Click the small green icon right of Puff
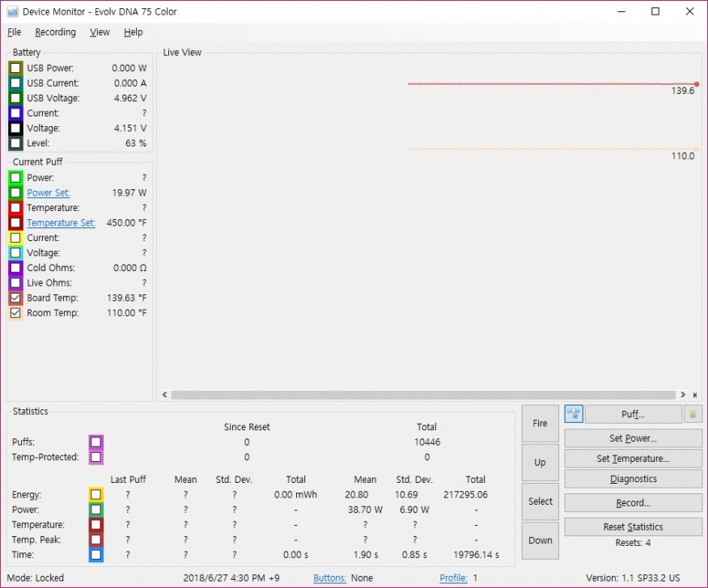The image size is (708, 588). [x=693, y=414]
